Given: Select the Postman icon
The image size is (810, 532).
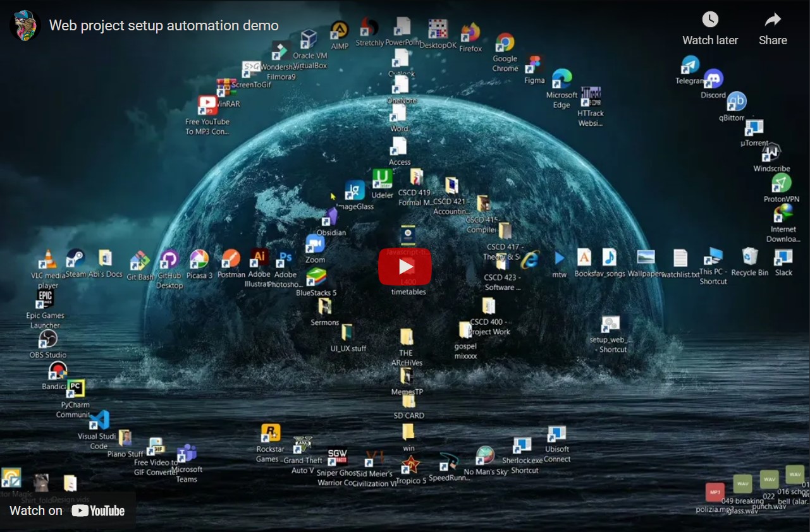Looking at the screenshot, I should [231, 258].
